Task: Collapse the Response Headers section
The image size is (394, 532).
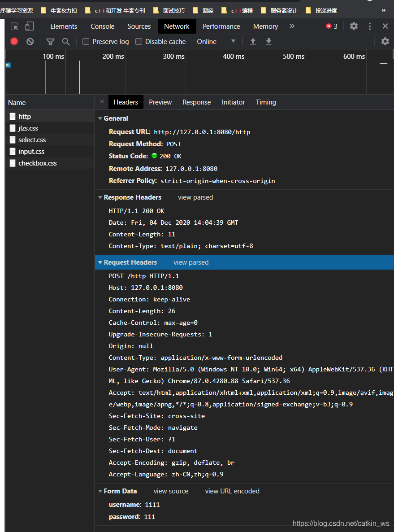Action: click(x=100, y=197)
